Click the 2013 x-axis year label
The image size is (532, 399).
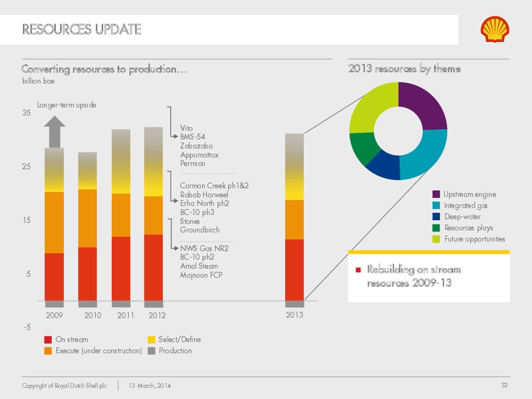tap(295, 315)
